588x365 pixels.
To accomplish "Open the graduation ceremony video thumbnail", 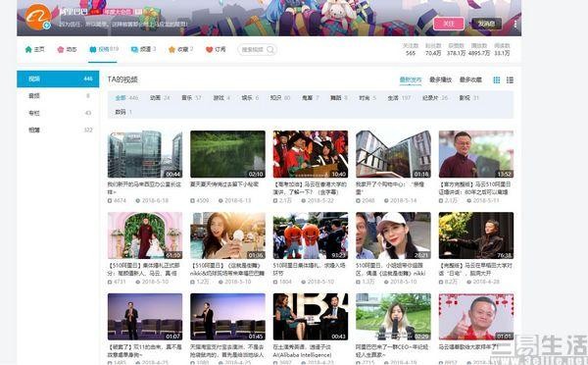I will pos(311,154).
